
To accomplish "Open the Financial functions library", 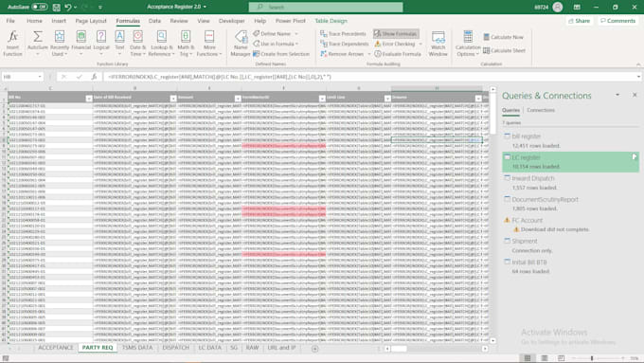I will coord(80,44).
